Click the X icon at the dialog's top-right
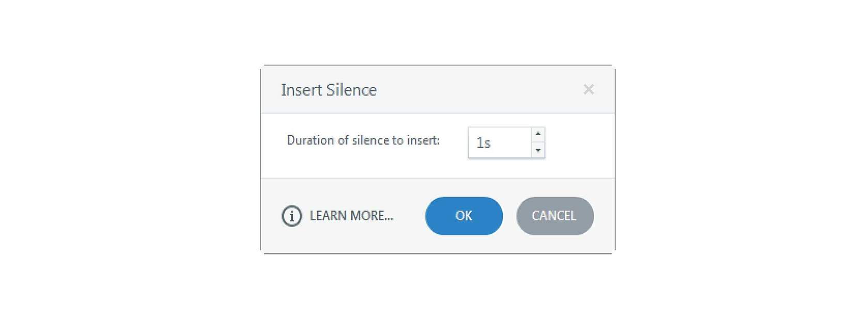Viewport: 868px width, 309px height. pyautogui.click(x=588, y=89)
